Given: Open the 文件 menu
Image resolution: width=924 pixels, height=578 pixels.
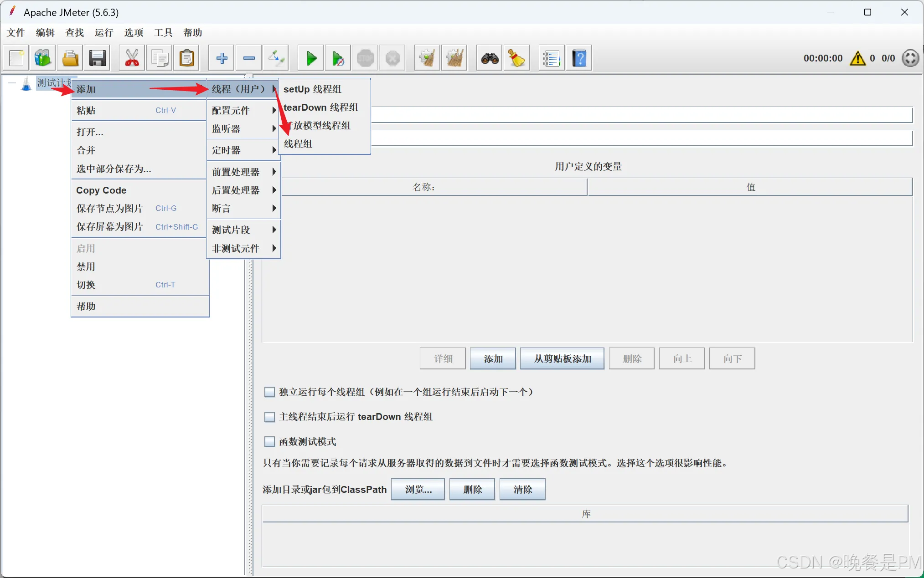Looking at the screenshot, I should point(16,33).
